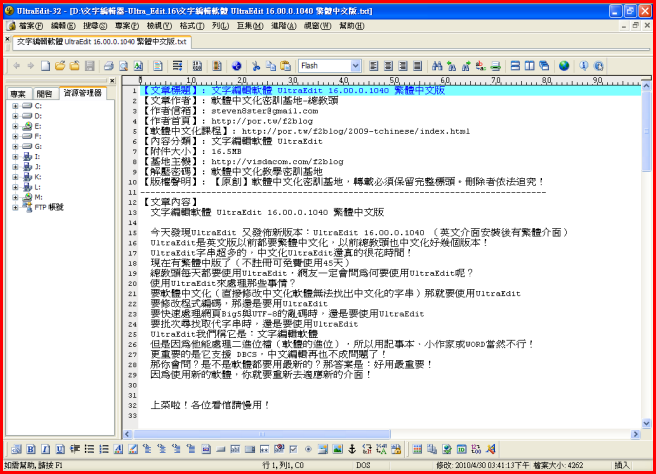Click the Save file toolbar icon

[88, 66]
